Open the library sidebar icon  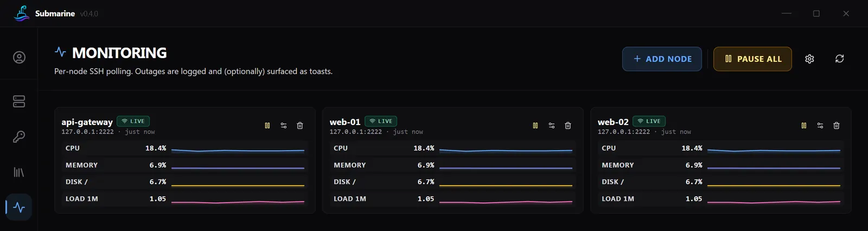pos(19,172)
